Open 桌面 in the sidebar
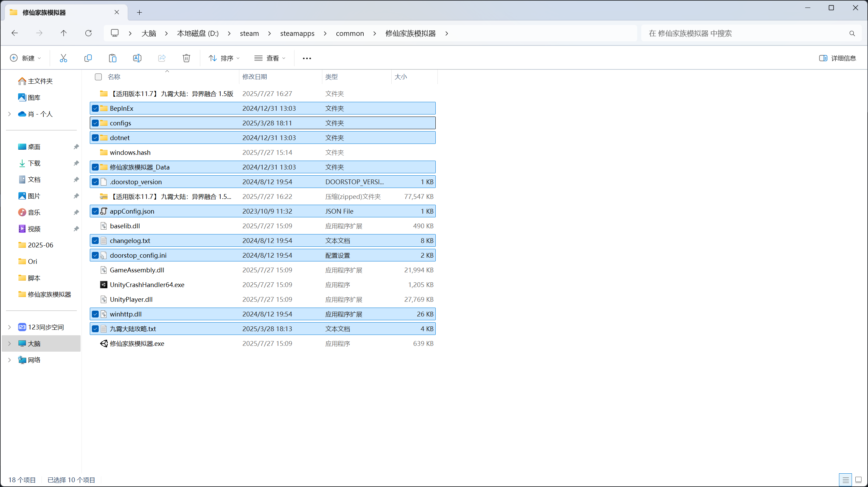 click(29, 147)
